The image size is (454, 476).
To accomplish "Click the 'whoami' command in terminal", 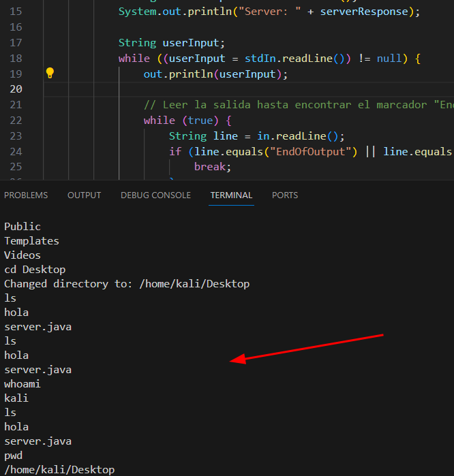I will pos(22,384).
